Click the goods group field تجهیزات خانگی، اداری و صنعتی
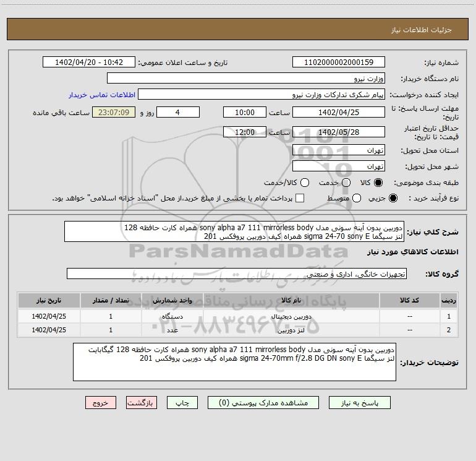 click(237, 274)
